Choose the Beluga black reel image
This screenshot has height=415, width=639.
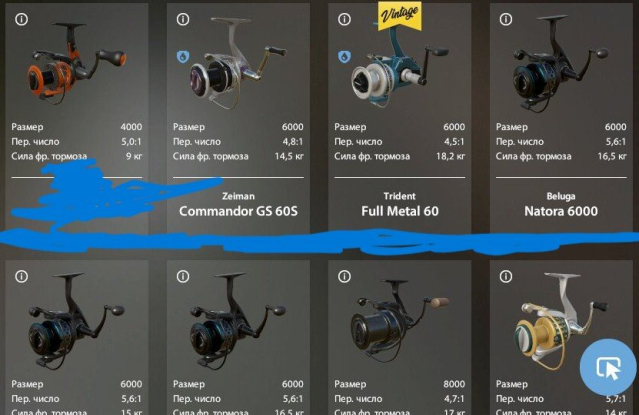click(561, 62)
